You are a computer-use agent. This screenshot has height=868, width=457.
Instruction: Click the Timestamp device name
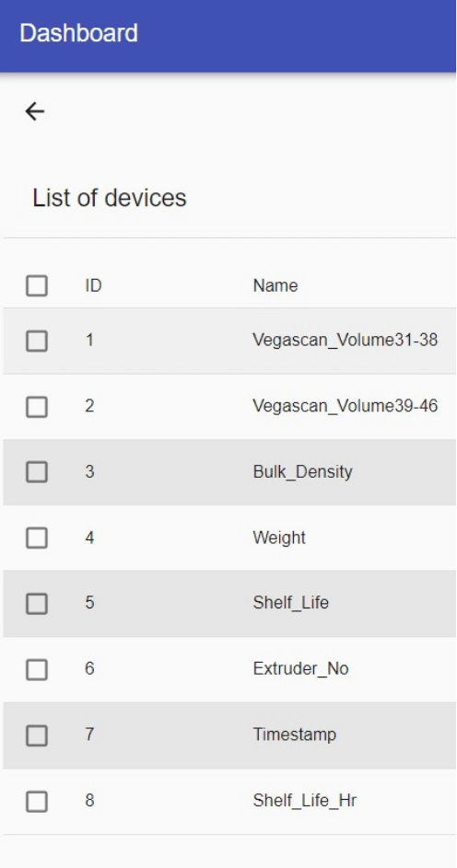[x=295, y=735]
